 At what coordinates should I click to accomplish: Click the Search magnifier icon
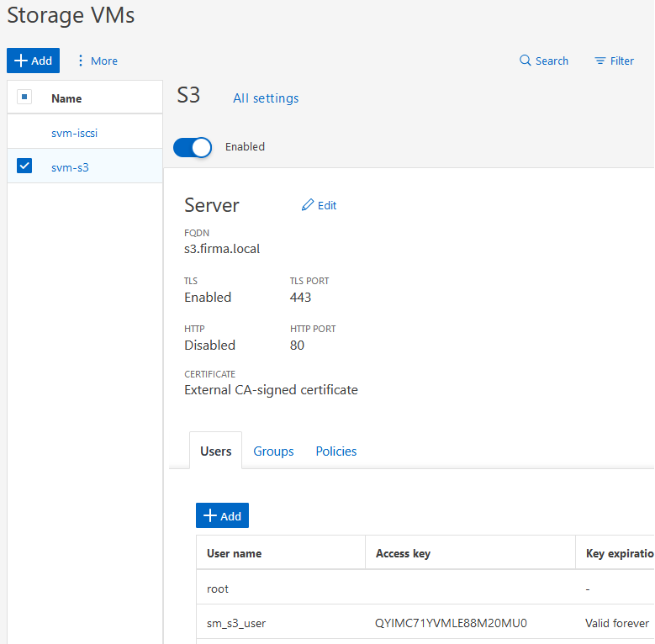(x=525, y=61)
